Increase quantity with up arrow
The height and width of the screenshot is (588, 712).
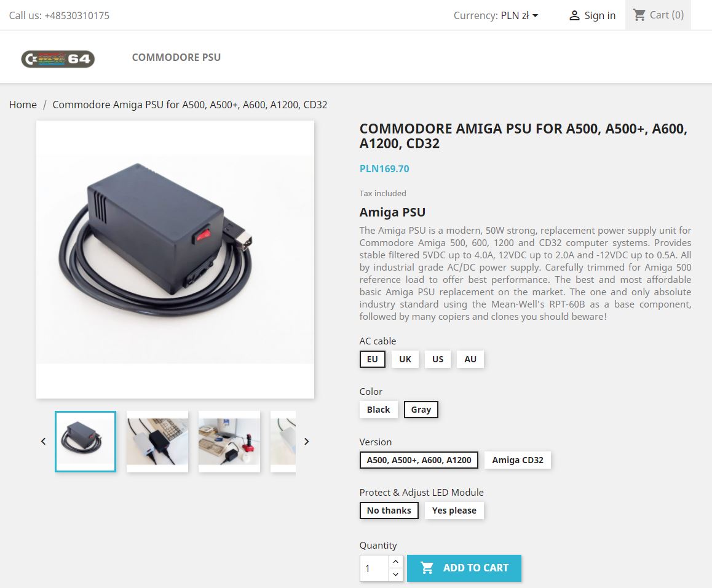[395, 562]
